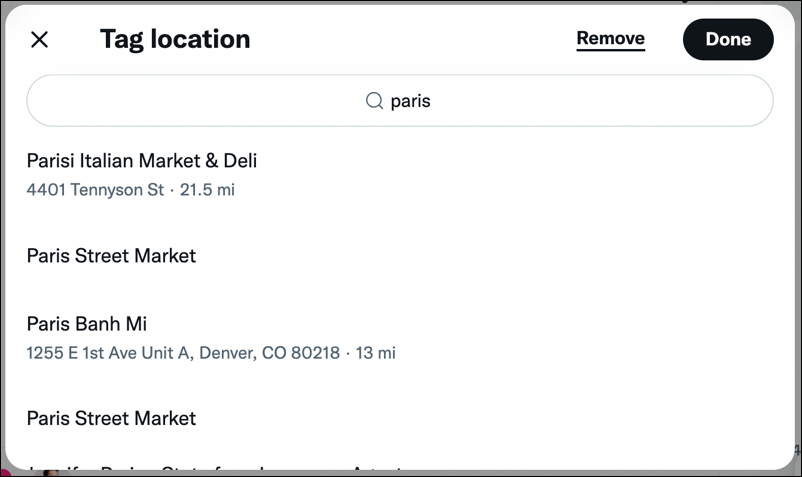Image resolution: width=802 pixels, height=477 pixels.
Task: Choose Paris Street Market below Paris Banh Mi
Action: (111, 418)
